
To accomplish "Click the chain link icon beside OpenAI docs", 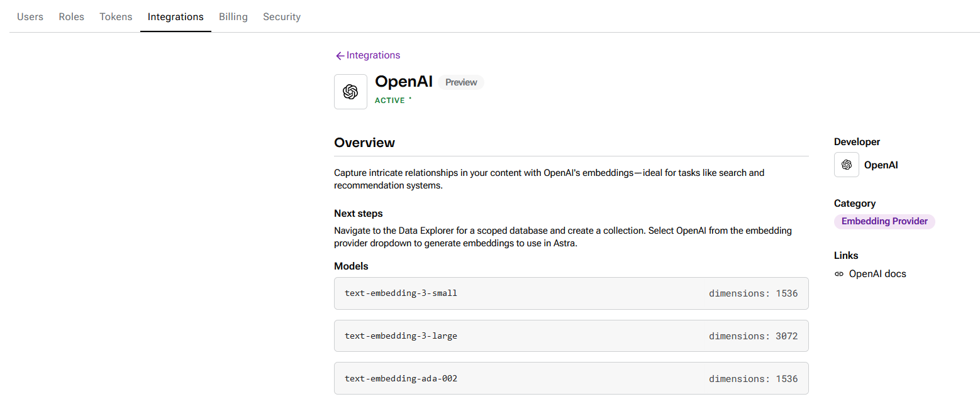I will coord(838,274).
